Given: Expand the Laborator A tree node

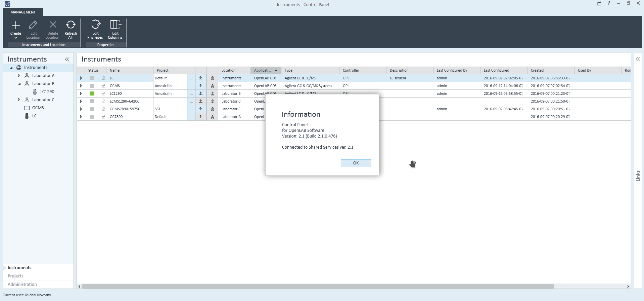Looking at the screenshot, I should (x=19, y=76).
